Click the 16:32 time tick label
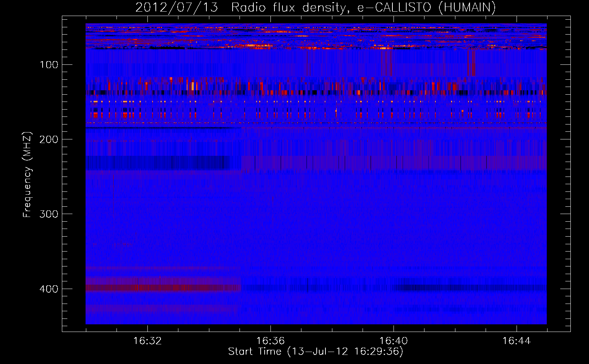589x364 pixels. pos(147,341)
